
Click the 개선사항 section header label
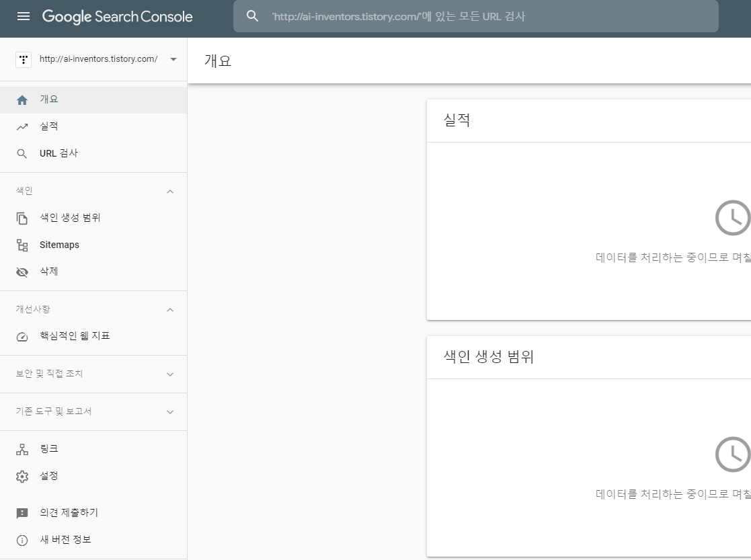[x=33, y=309]
